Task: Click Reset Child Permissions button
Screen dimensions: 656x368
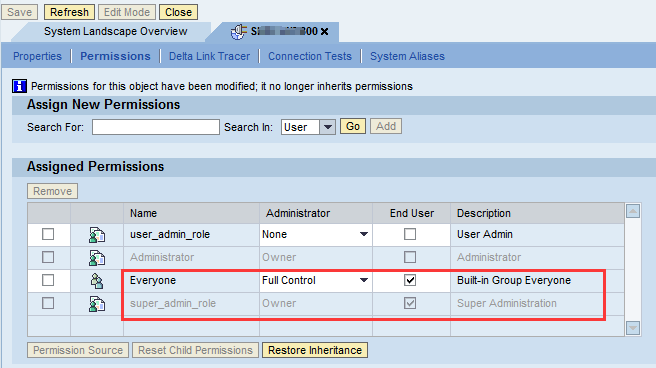Action: pos(195,350)
